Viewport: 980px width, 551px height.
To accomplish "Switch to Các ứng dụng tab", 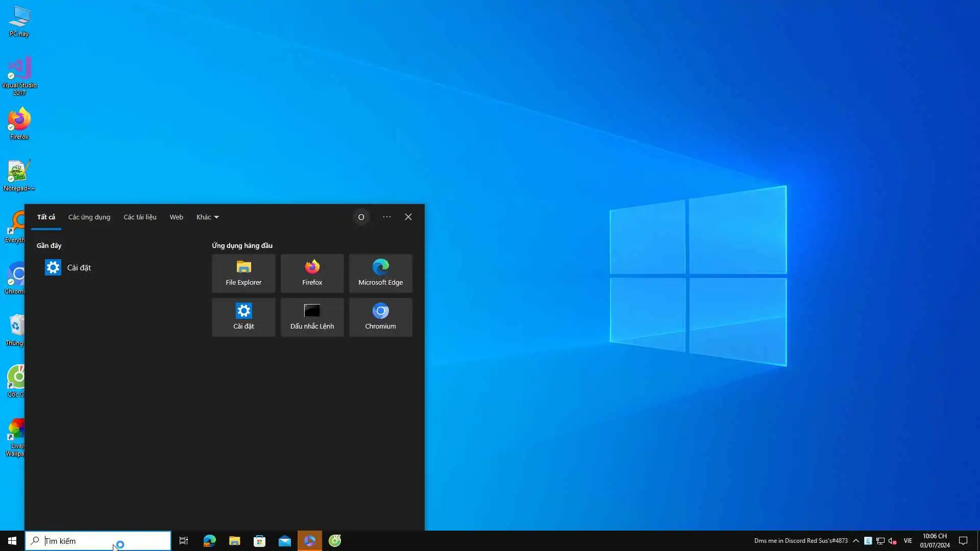I will pyautogui.click(x=89, y=217).
